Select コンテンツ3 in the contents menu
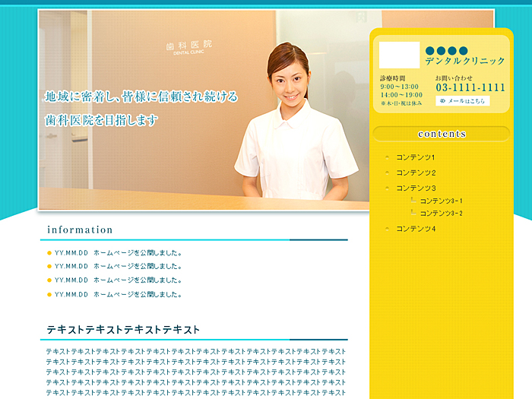Image resolution: width=532 pixels, height=399 pixels. pyautogui.click(x=416, y=188)
